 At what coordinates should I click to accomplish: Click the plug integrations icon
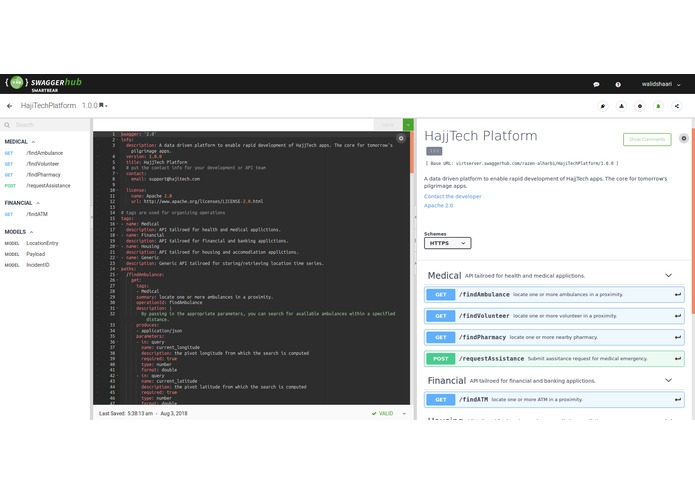coord(603,106)
